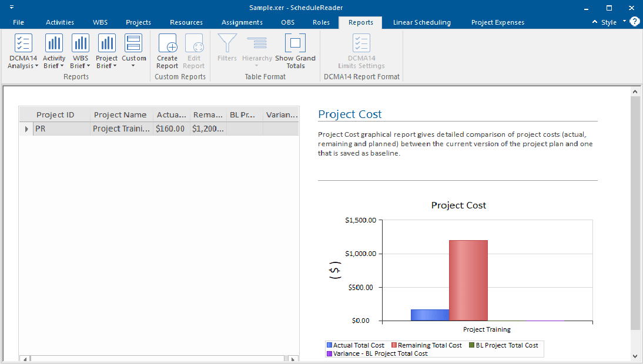643x364 pixels.
Task: Open the DCMA14 Analysis report
Action: [x=23, y=44]
